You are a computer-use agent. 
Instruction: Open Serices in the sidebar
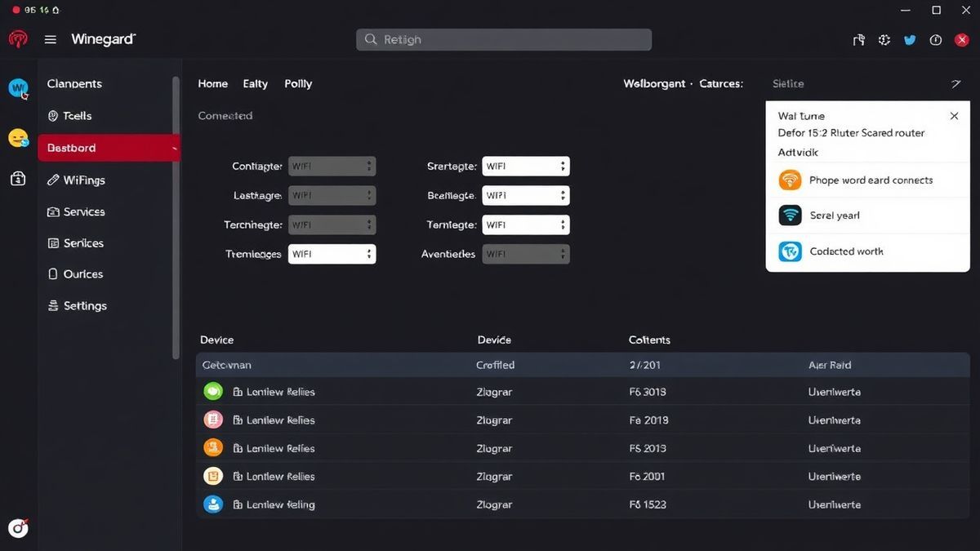[x=76, y=242]
